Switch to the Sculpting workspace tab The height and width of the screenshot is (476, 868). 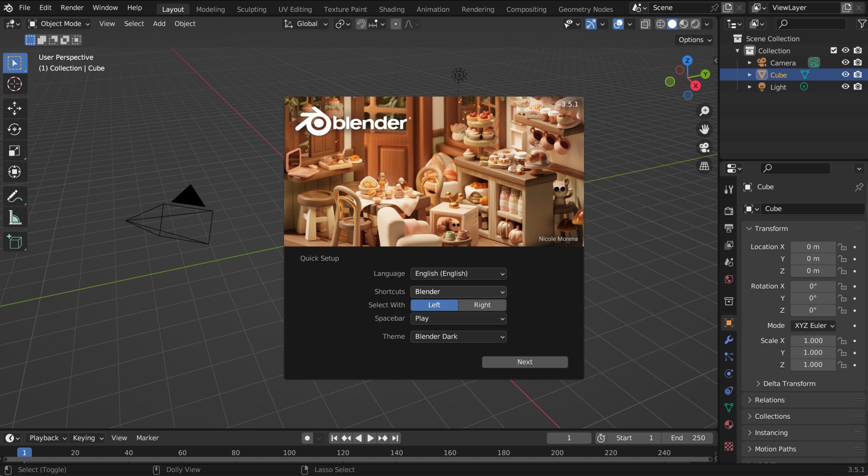(251, 9)
